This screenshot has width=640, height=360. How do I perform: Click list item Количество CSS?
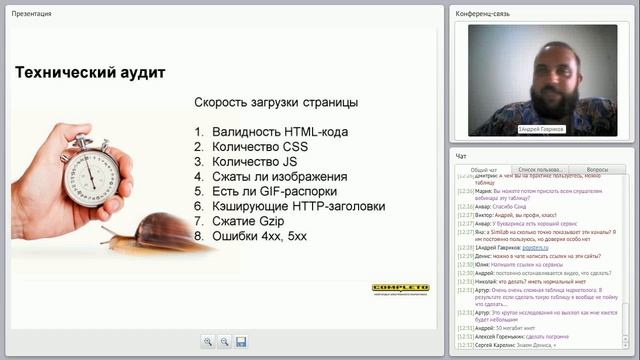click(251, 147)
